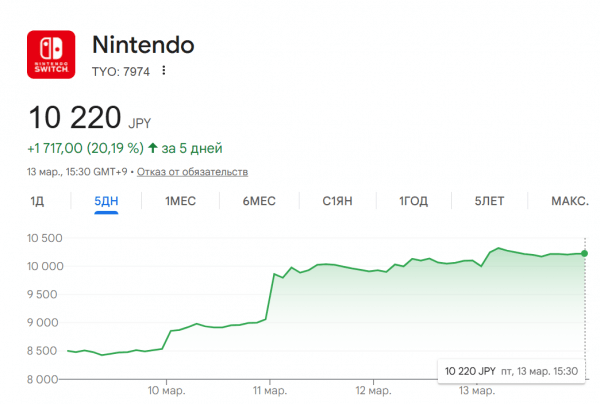
Task: Click the TYO: 7974 ticker label
Action: coord(120,71)
